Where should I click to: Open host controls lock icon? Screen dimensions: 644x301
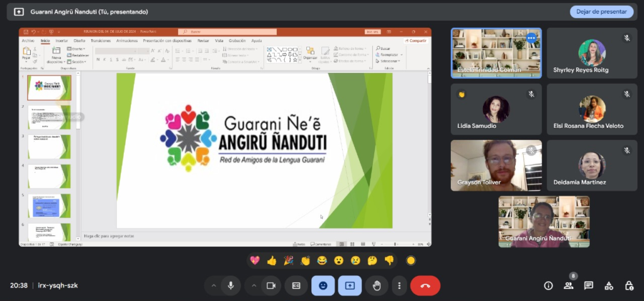coord(629,286)
